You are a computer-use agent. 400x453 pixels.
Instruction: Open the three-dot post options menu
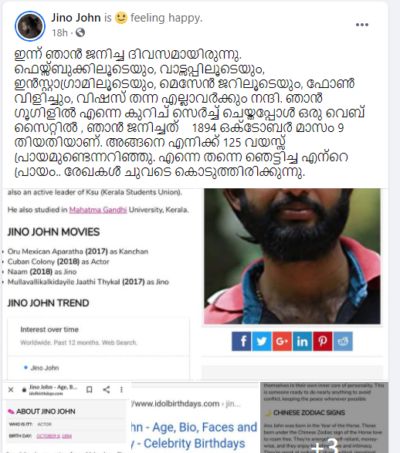pyautogui.click(x=362, y=25)
